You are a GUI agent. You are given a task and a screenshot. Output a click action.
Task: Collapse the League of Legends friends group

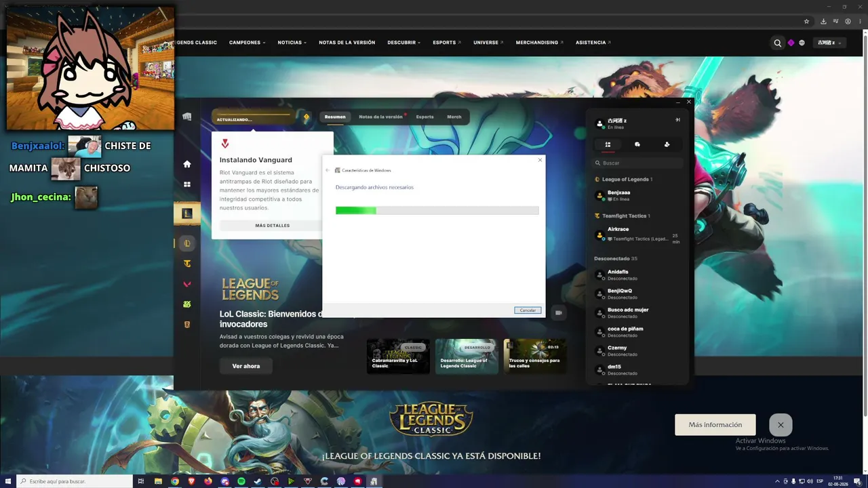pyautogui.click(x=623, y=180)
